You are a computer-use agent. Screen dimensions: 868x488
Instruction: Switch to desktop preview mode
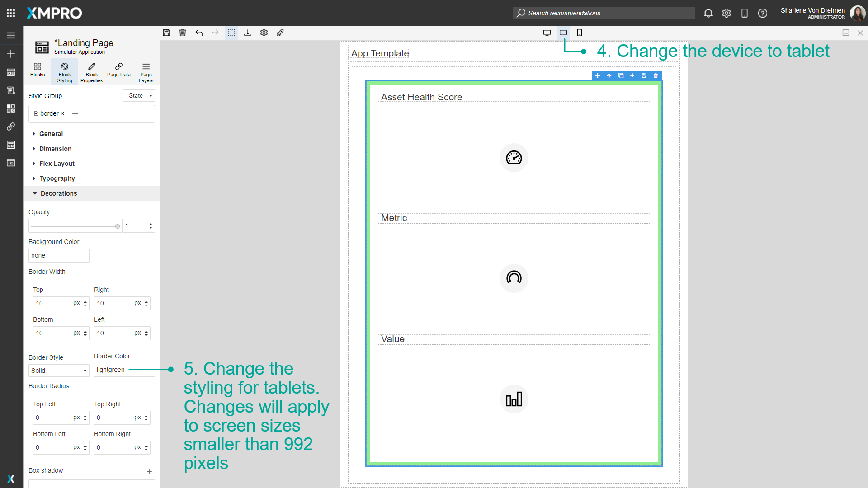(x=547, y=33)
